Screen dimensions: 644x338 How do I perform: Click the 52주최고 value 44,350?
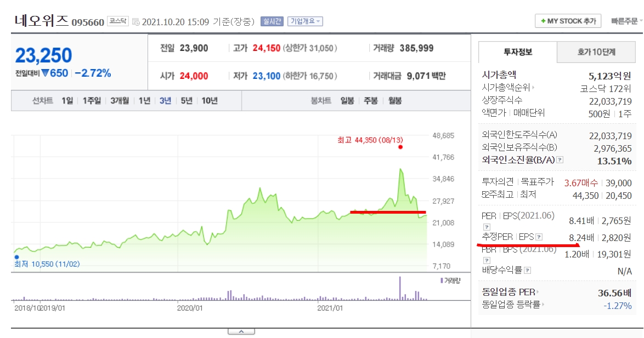point(586,196)
